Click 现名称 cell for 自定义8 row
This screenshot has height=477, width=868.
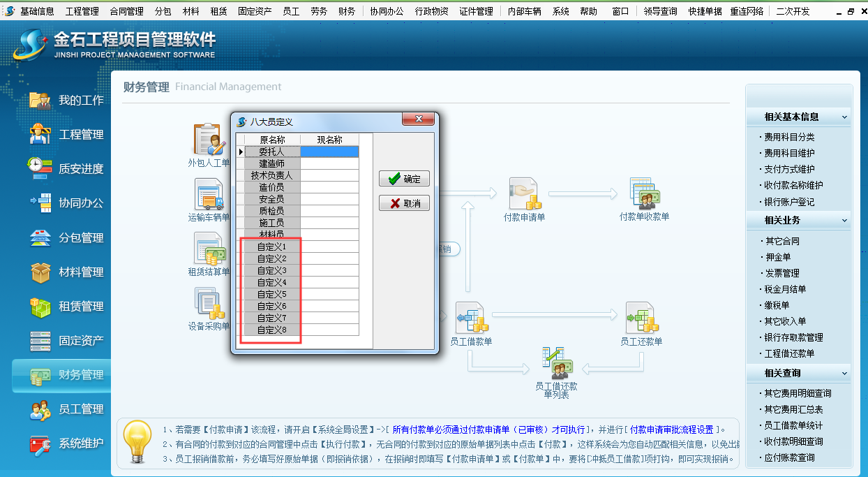pyautogui.click(x=329, y=330)
